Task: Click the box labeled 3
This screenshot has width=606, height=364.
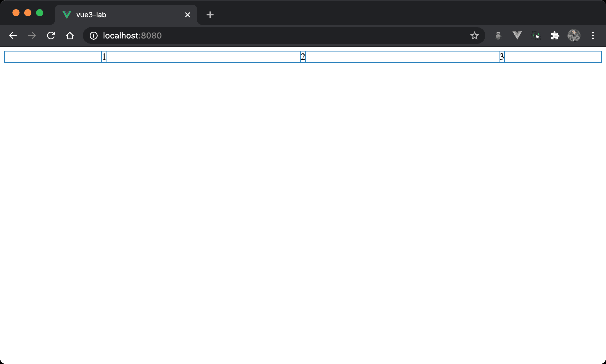Action: click(x=502, y=57)
